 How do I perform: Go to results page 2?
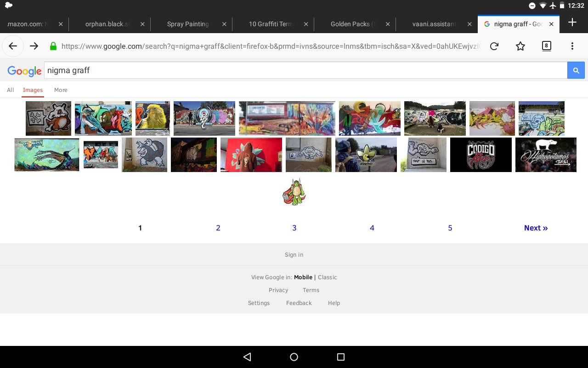pyautogui.click(x=218, y=228)
